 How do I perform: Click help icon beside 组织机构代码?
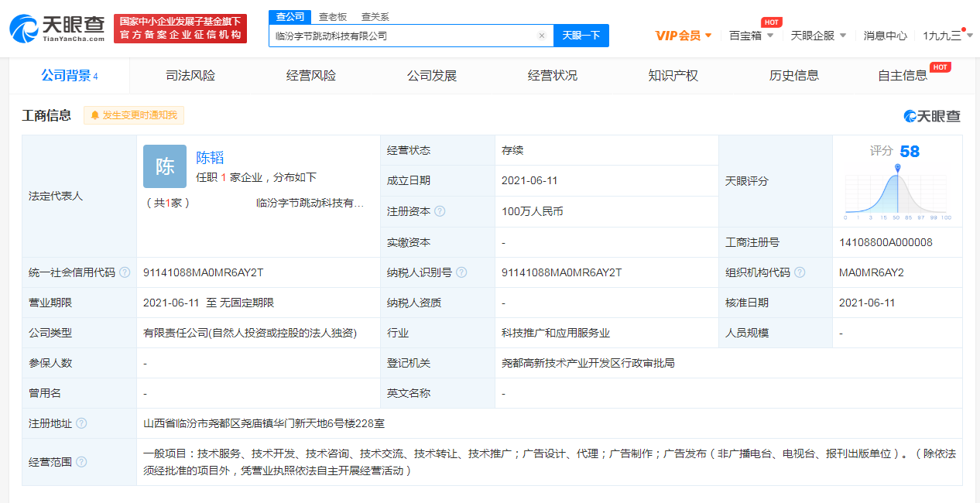click(x=800, y=272)
